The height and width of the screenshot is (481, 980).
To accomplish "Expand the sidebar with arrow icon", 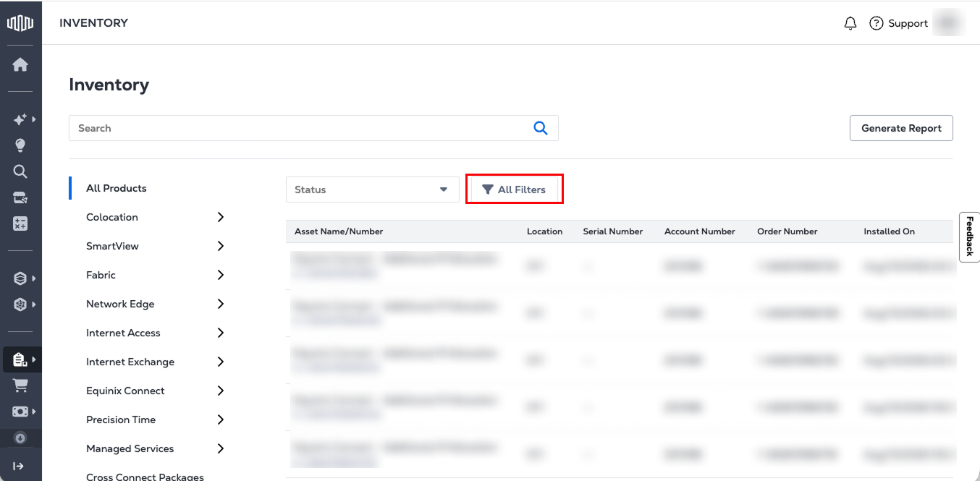I will (20, 466).
